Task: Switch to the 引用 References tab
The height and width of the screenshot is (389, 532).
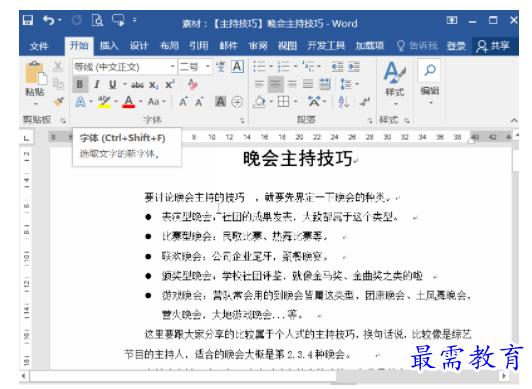Action: coord(199,46)
